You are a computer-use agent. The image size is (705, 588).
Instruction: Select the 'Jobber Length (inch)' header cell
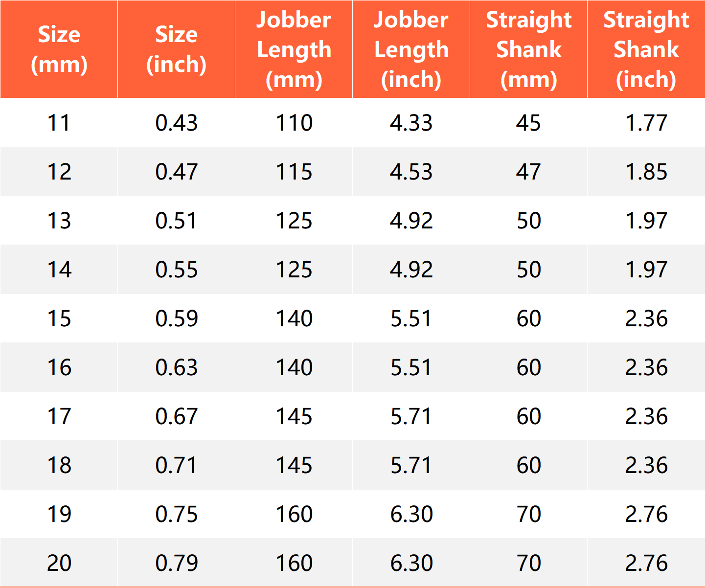coord(411,49)
